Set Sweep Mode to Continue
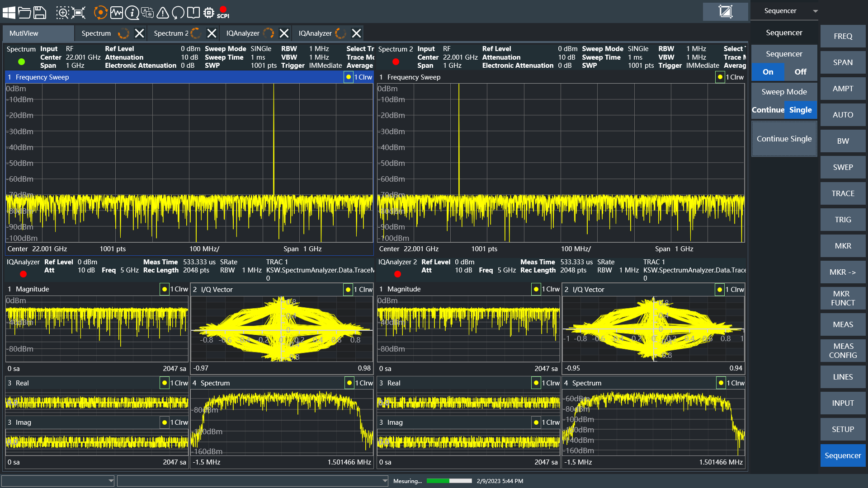This screenshot has width=868, height=488. point(768,110)
